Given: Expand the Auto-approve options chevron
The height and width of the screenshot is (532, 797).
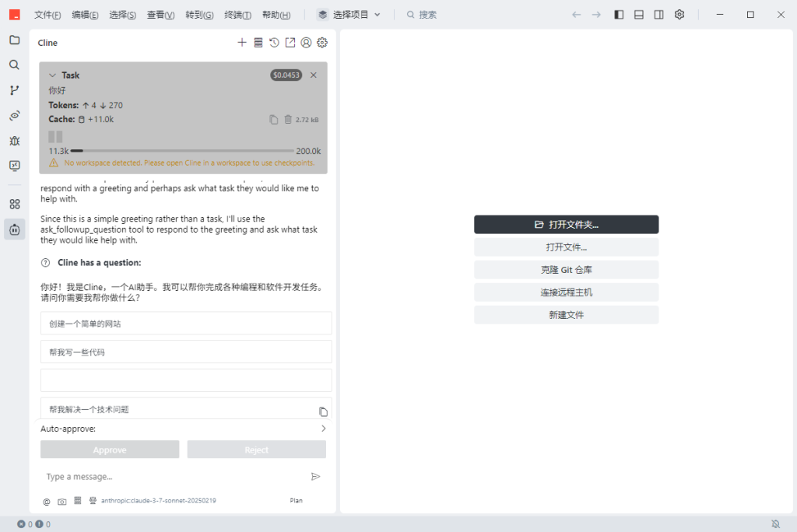Looking at the screenshot, I should (x=323, y=429).
